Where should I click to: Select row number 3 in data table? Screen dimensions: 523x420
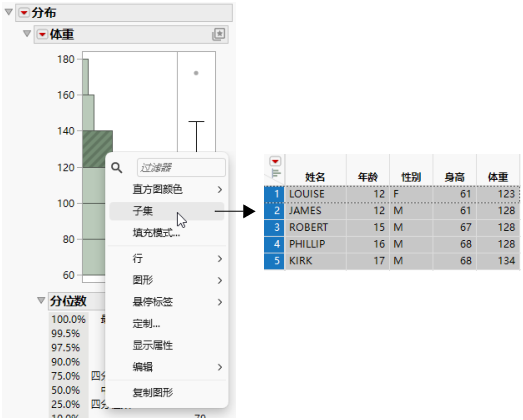274,227
